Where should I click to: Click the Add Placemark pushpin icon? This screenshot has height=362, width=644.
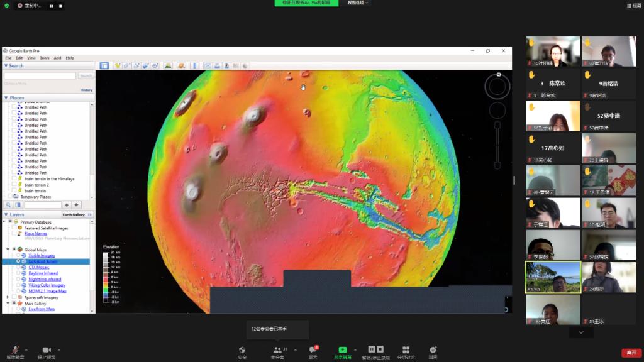[118, 65]
